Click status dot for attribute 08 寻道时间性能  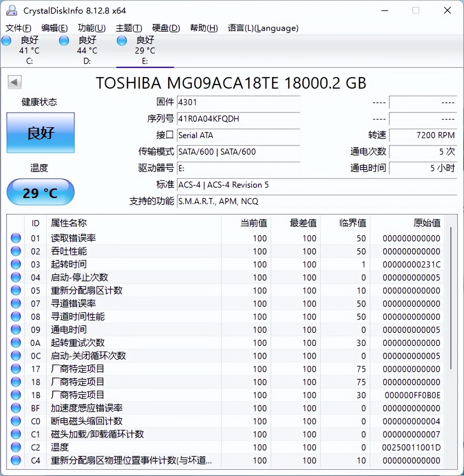16,316
